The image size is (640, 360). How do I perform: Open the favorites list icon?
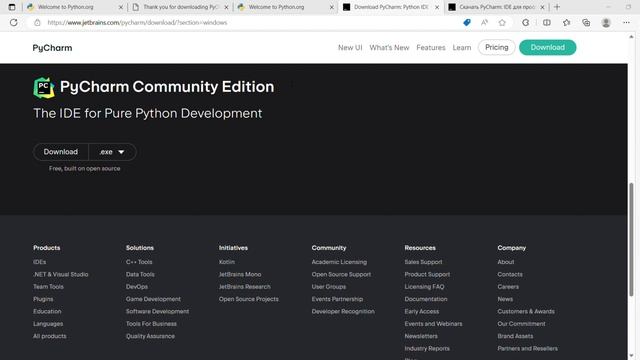567,22
